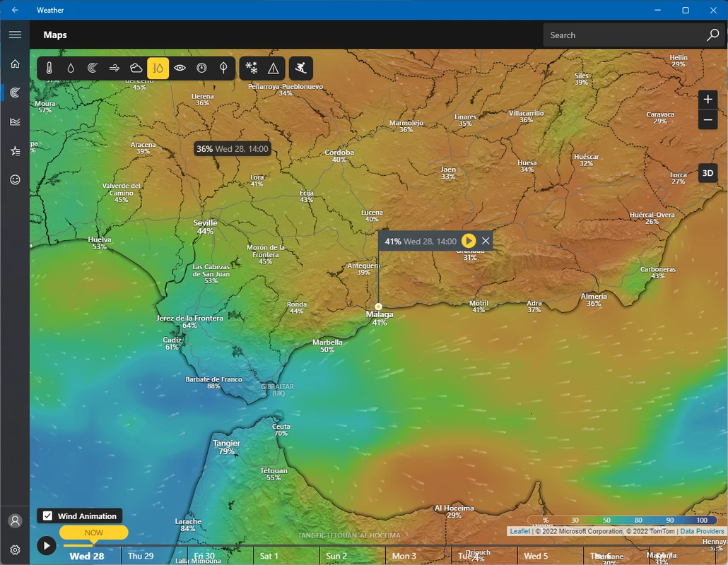Select Sun 2 on the timeline
The height and width of the screenshot is (565, 728).
click(336, 556)
